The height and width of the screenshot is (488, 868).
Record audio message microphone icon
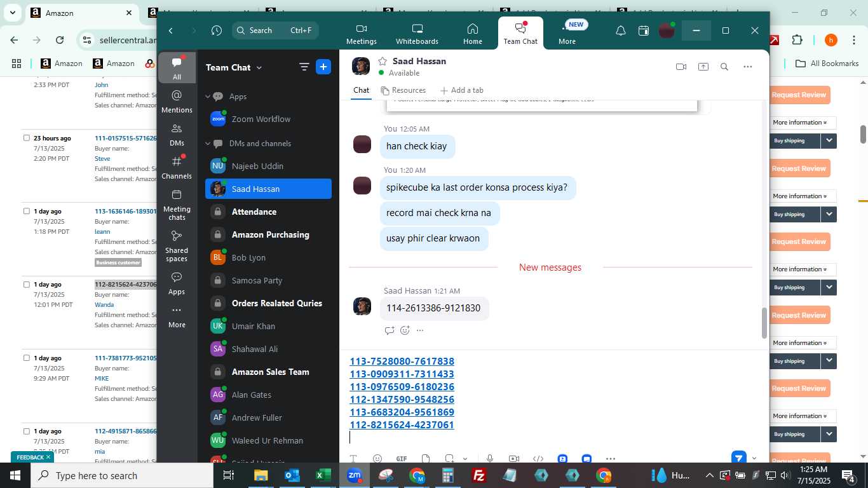[x=490, y=459]
